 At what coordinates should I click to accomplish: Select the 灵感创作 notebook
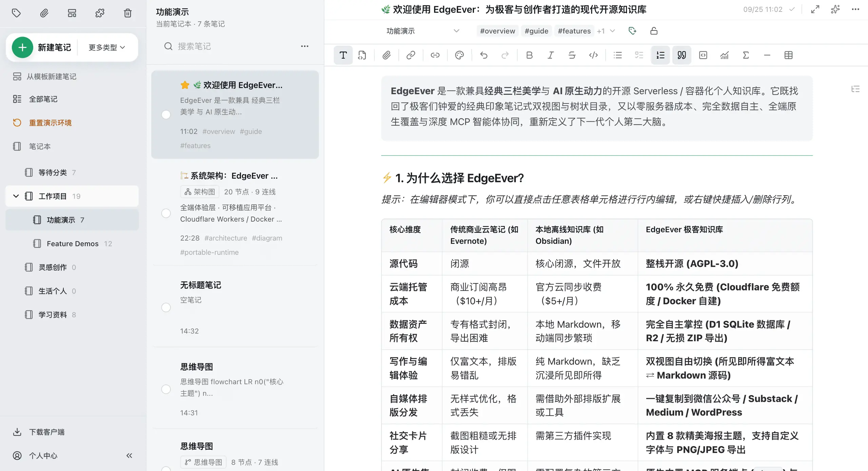[x=72, y=267]
